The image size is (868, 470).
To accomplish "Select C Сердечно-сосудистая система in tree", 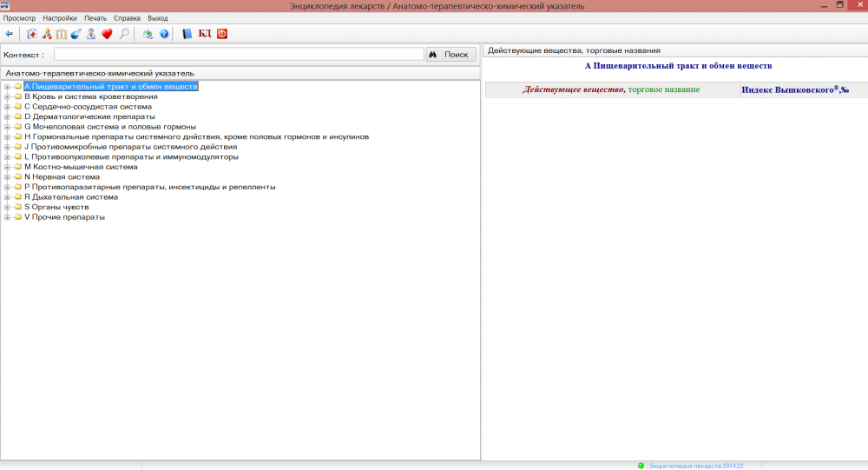I will pos(88,107).
